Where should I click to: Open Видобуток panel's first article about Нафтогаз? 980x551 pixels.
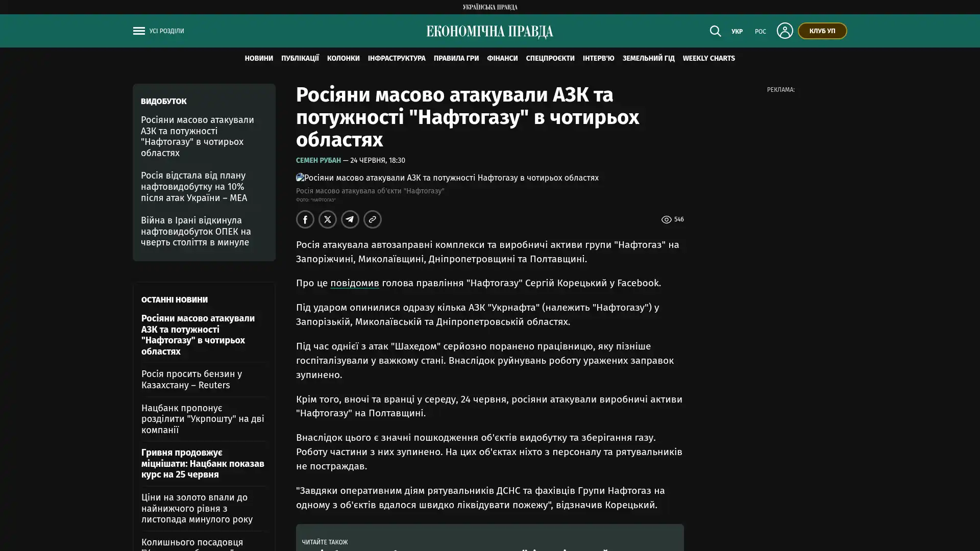click(198, 136)
